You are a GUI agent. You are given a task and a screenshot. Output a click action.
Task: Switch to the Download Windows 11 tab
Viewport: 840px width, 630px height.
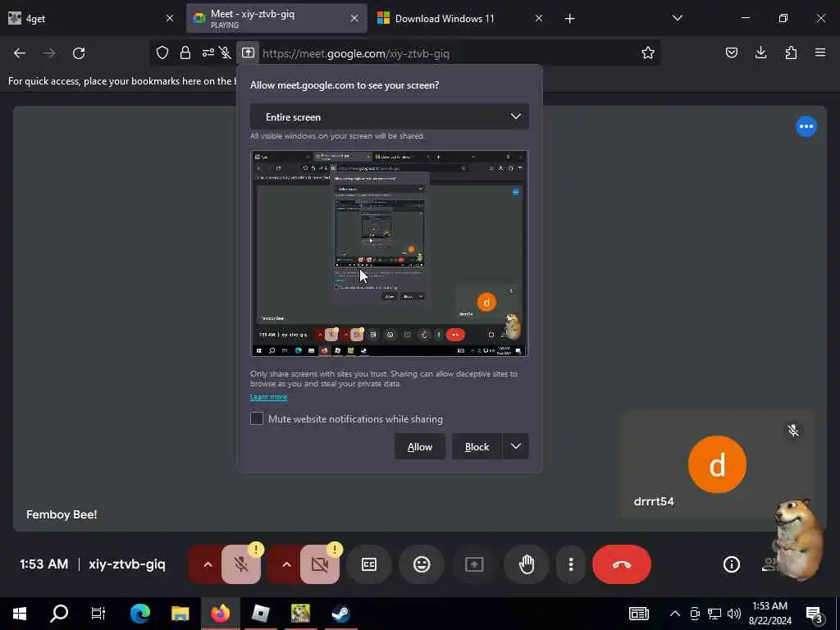pyautogui.click(x=453, y=18)
